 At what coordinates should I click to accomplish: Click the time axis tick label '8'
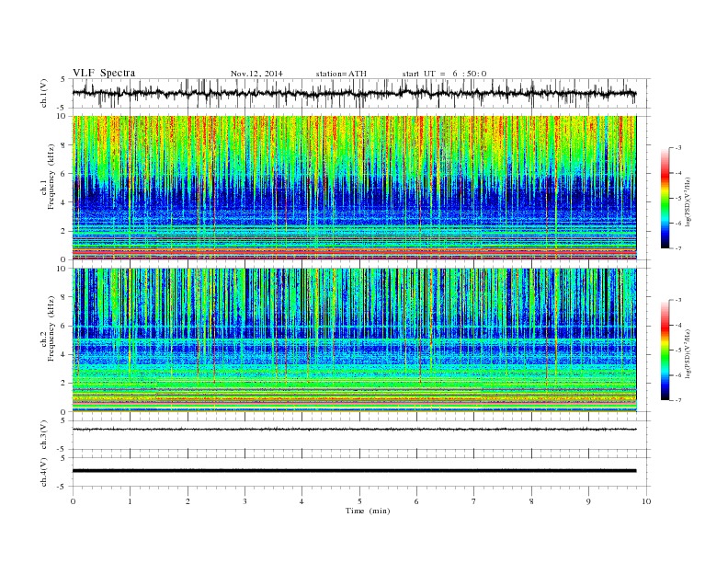pos(531,501)
